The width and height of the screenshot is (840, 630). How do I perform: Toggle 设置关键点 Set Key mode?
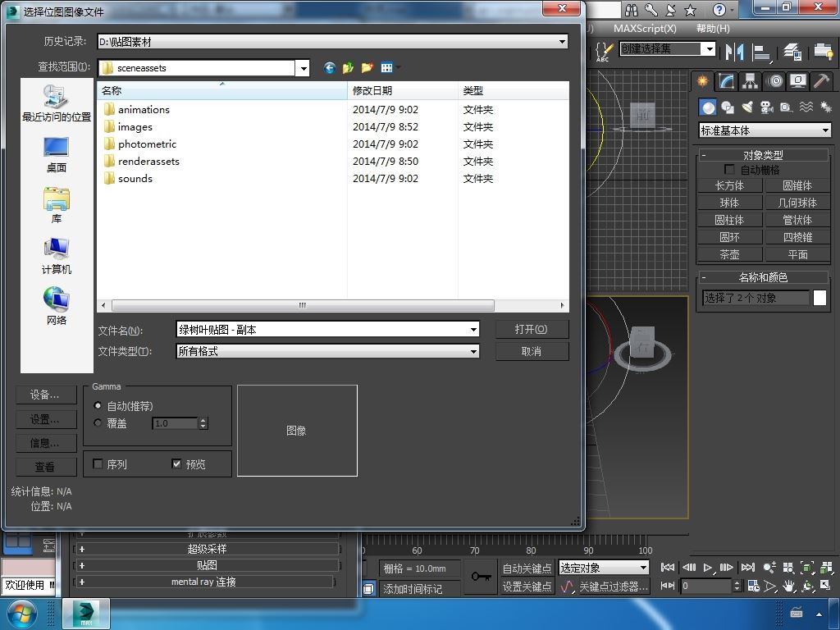coord(527,587)
